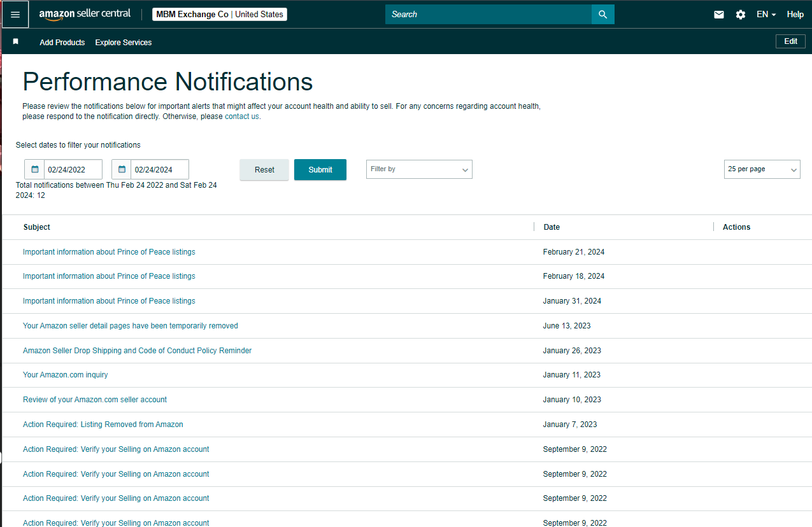
Task: Click the Reset button
Action: tap(264, 170)
